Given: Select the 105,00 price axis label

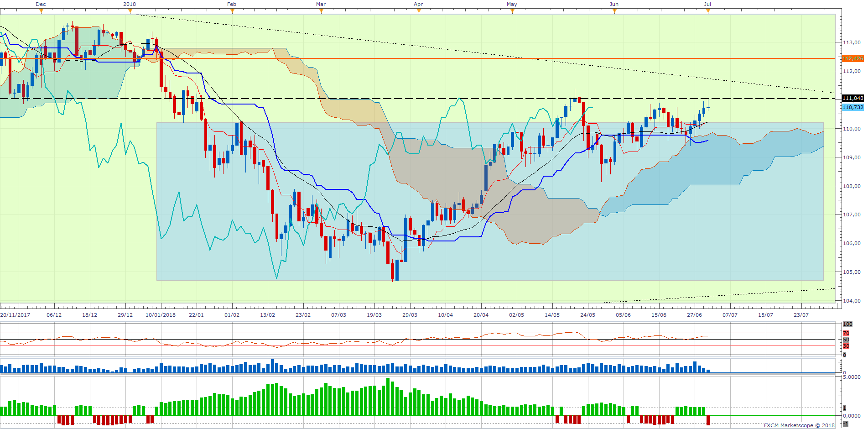Looking at the screenshot, I should (852, 272).
